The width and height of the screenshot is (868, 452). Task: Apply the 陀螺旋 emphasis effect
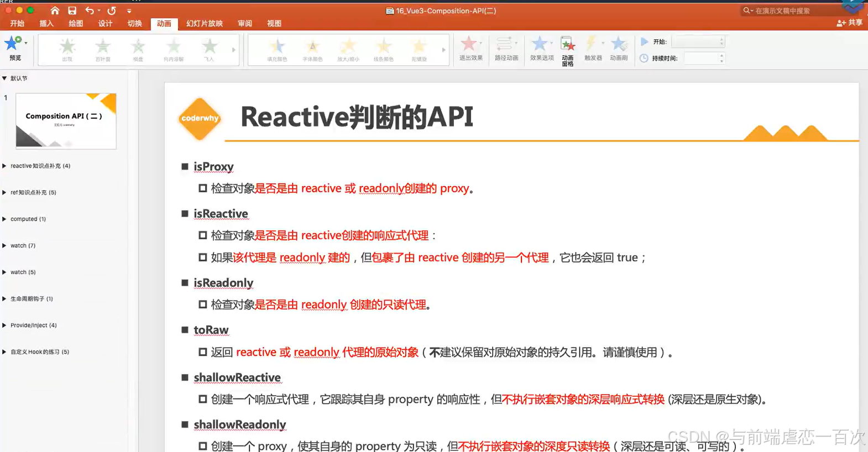[x=419, y=50]
